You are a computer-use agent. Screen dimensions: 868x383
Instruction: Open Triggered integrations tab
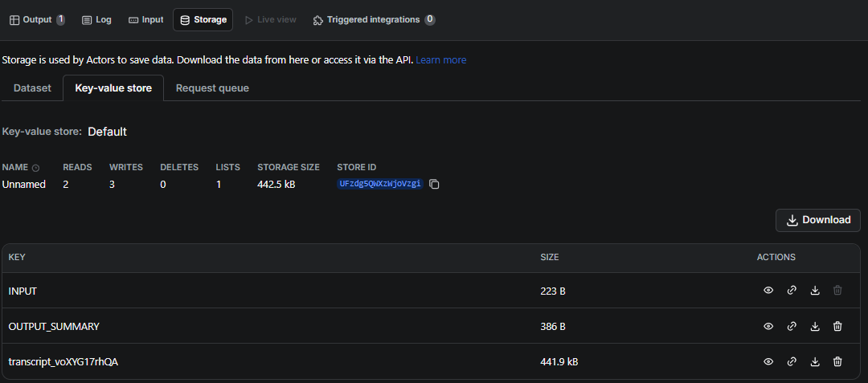coord(375,19)
